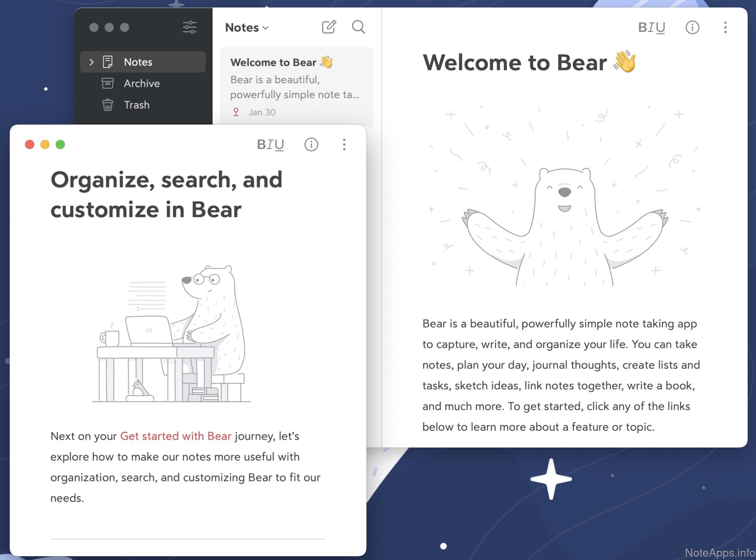The height and width of the screenshot is (560, 756).
Task: Open BIU formatting panel in main window
Action: 651,27
